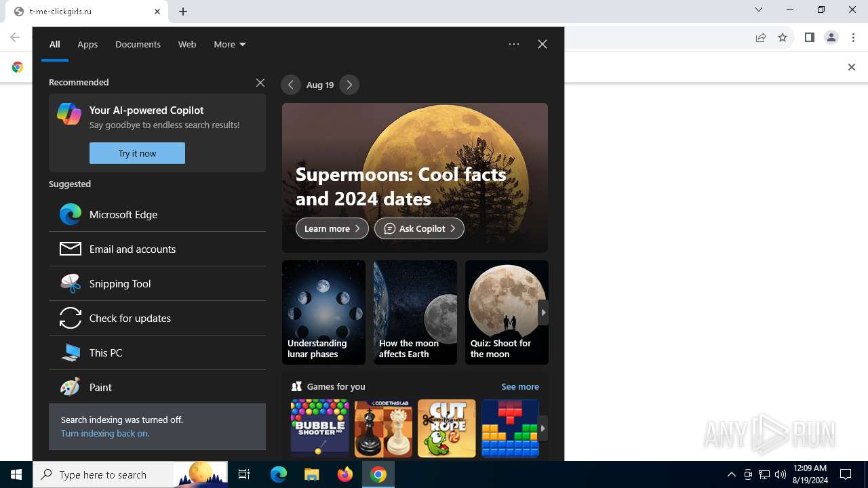Open search panel options ellipsis
Viewport: 868px width, 488px height.
pyautogui.click(x=514, y=44)
